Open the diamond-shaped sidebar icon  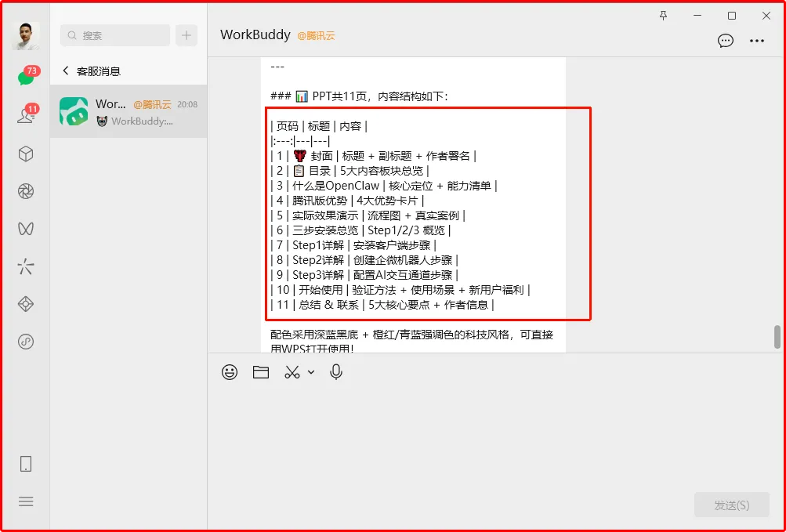26,304
